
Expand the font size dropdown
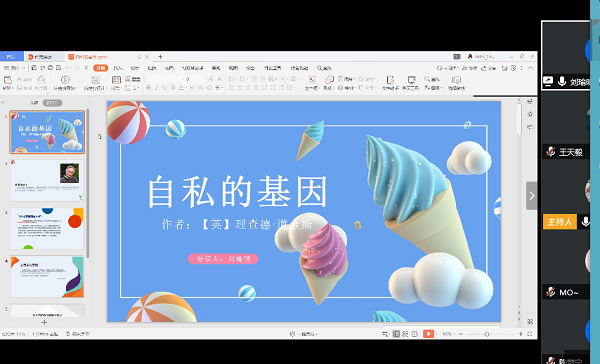204,79
